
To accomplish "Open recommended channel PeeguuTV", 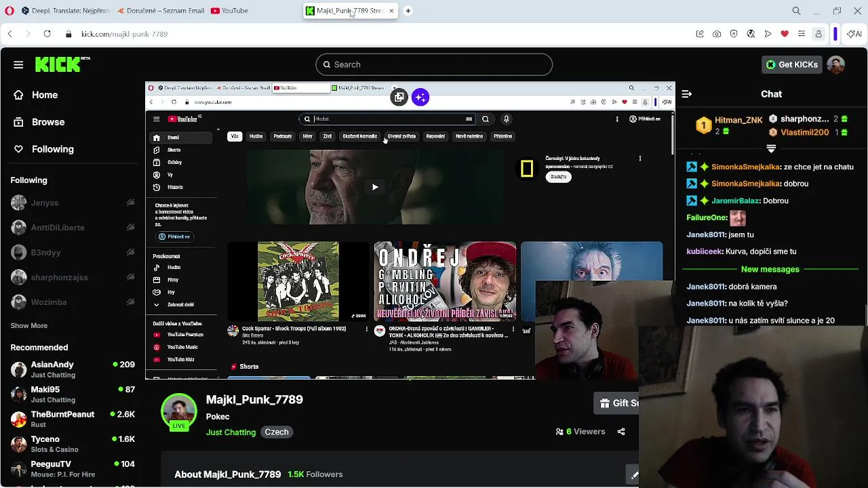I will pos(73,469).
